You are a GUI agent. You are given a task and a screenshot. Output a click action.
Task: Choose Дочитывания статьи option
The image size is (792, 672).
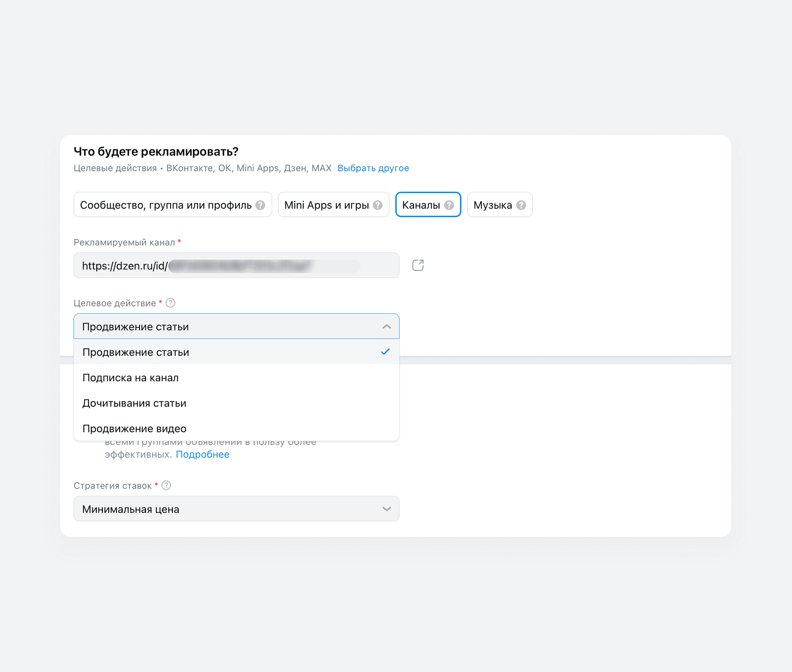click(236, 403)
